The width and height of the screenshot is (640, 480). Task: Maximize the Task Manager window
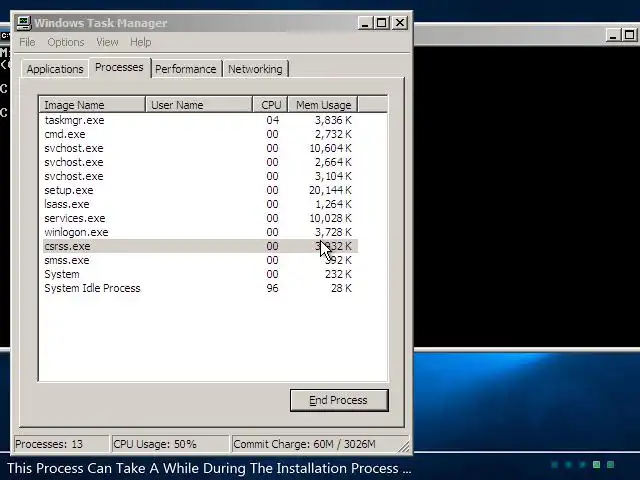pyautogui.click(x=382, y=23)
